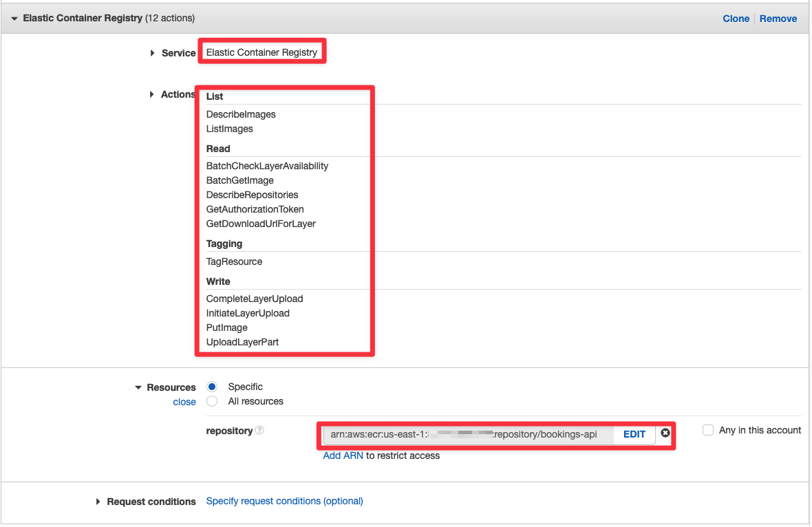Click the PutImage action
The height and width of the screenshot is (527, 812).
click(227, 328)
